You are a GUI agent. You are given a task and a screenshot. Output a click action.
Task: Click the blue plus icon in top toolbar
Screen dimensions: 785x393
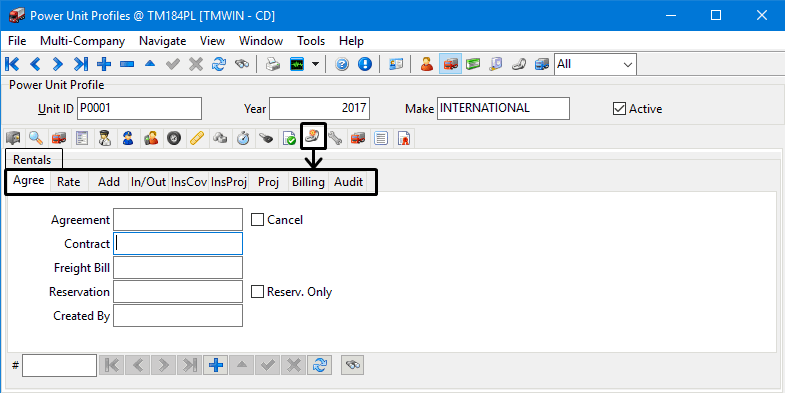click(x=104, y=64)
